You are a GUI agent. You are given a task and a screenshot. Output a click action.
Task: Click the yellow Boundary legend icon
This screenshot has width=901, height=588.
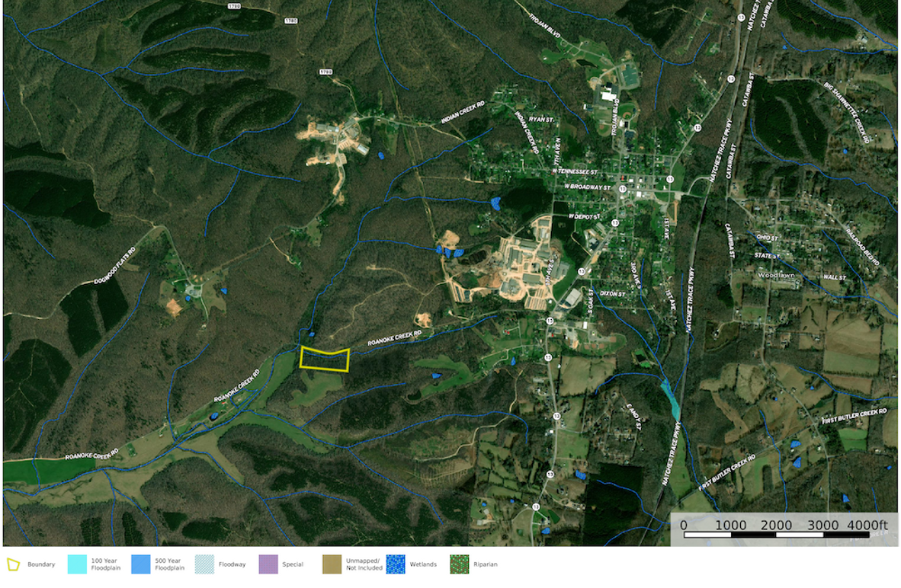coord(13,564)
